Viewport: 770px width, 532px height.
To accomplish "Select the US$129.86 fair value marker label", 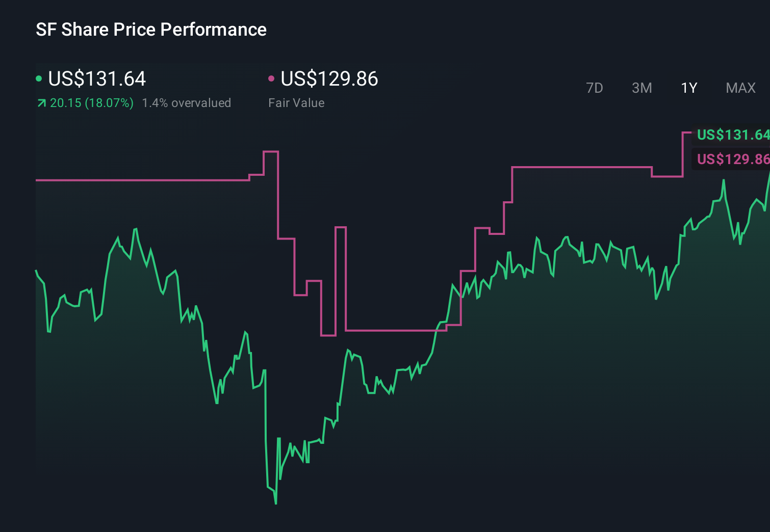I will (733, 159).
